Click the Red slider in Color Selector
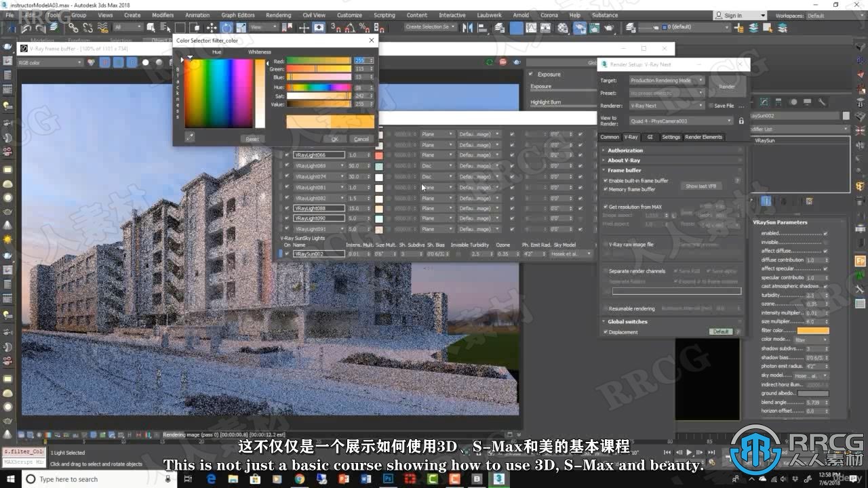Image resolution: width=868 pixels, height=488 pixels. click(x=318, y=60)
